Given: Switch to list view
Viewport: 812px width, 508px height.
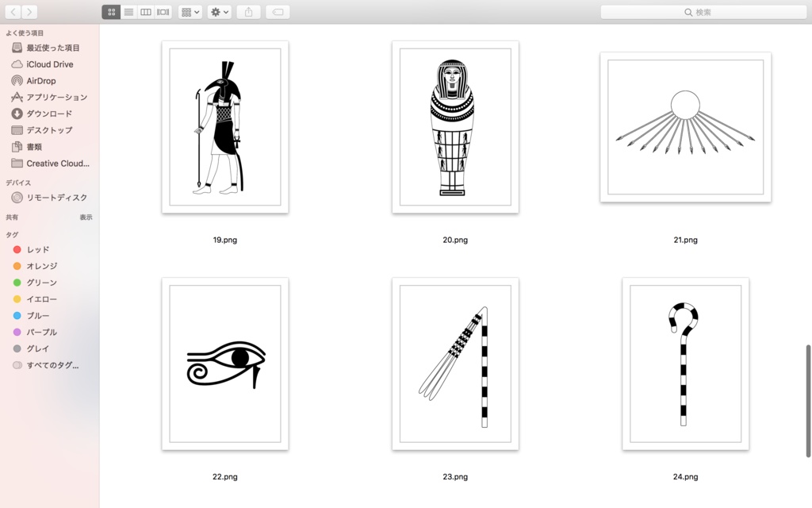Looking at the screenshot, I should tap(128, 12).
